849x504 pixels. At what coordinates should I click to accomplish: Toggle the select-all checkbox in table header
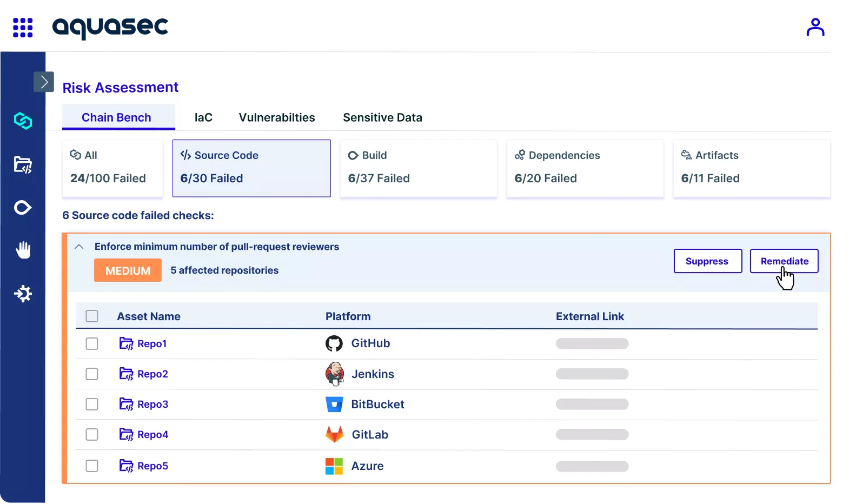(92, 316)
